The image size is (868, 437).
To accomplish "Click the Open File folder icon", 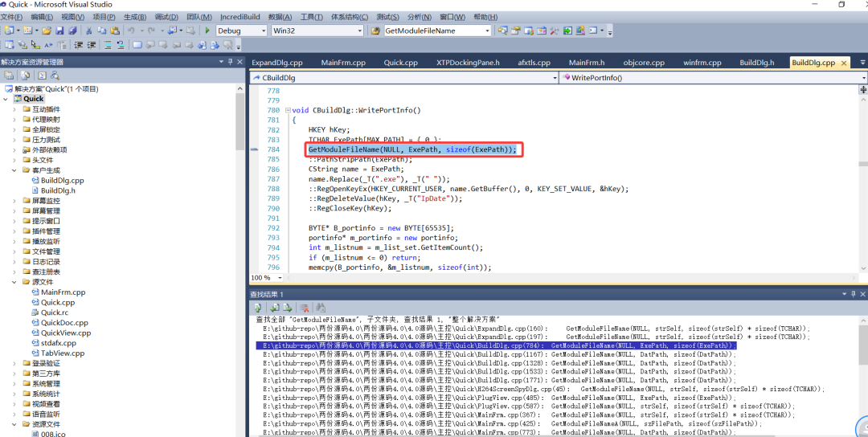I will pyautogui.click(x=47, y=31).
